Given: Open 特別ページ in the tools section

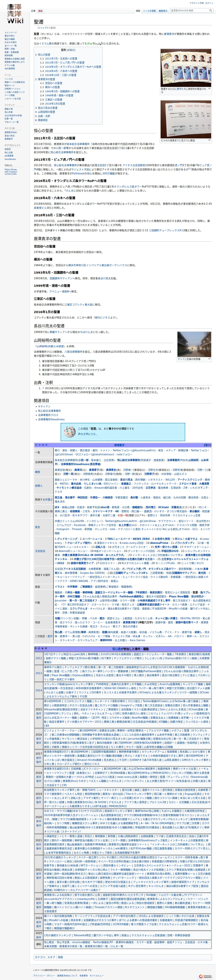Looking at the screenshot, I should coord(10,86).
